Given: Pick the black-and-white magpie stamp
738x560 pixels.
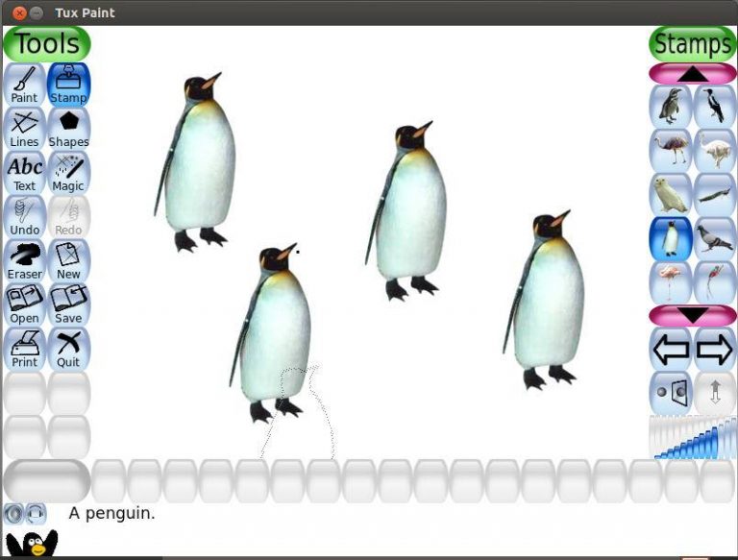Looking at the screenshot, I should pos(715,107).
